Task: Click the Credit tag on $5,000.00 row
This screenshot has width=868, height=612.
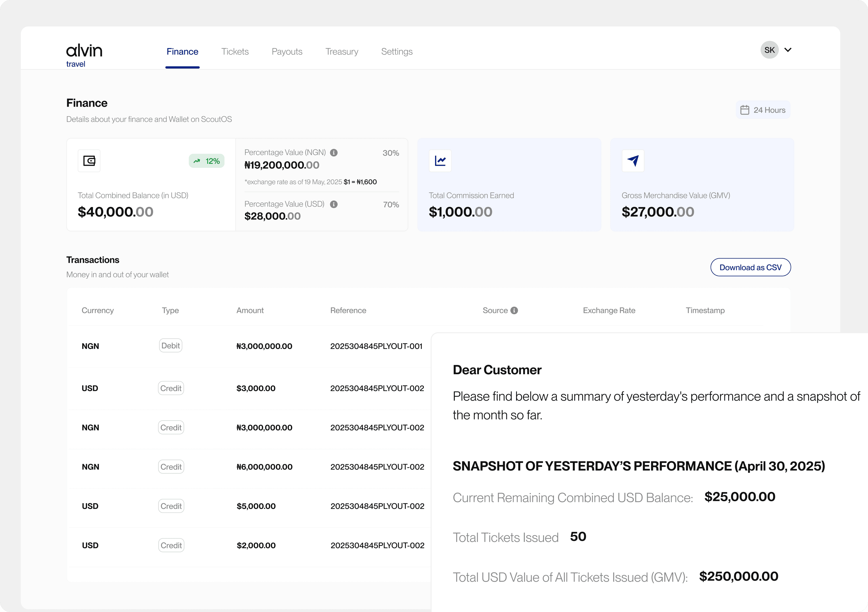Action: pos(171,506)
